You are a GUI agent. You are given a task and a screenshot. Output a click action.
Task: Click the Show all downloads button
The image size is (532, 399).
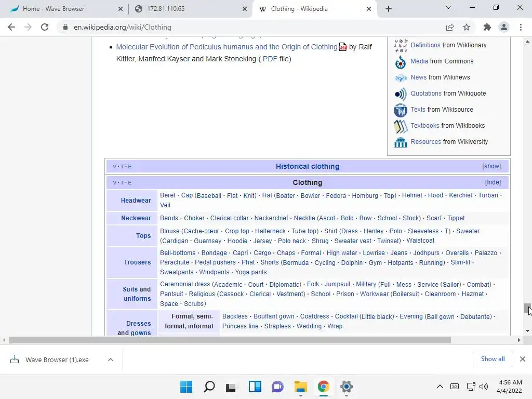(x=493, y=359)
